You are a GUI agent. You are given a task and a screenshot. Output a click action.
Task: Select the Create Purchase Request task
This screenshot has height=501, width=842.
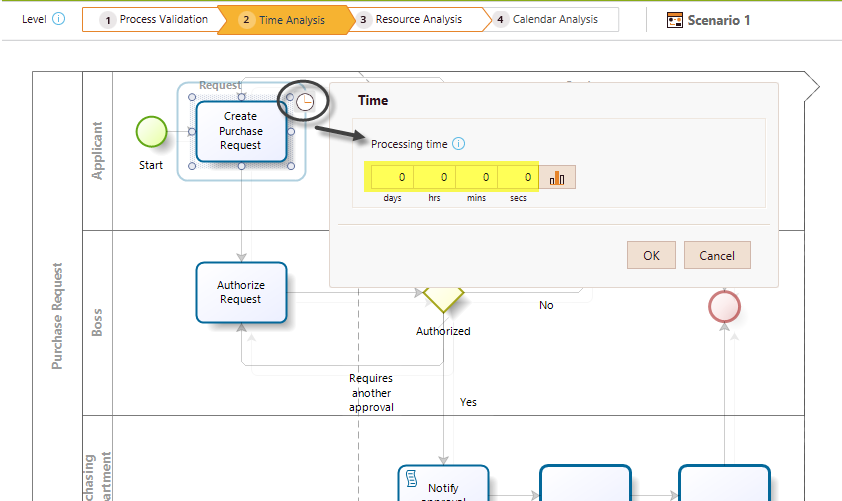click(x=241, y=131)
